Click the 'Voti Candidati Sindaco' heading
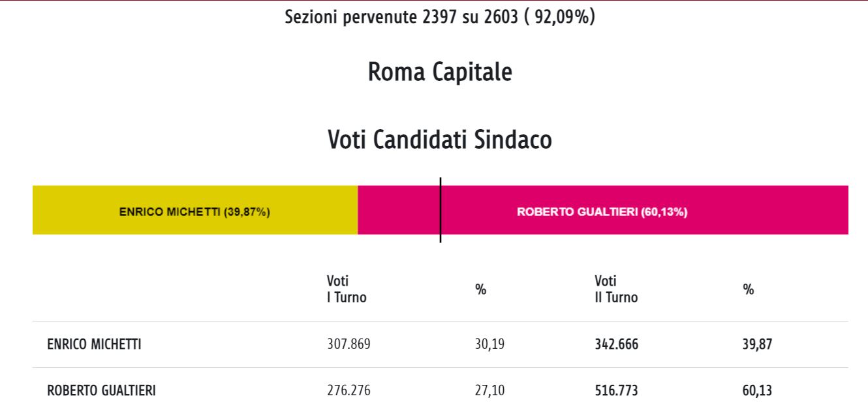 [440, 140]
